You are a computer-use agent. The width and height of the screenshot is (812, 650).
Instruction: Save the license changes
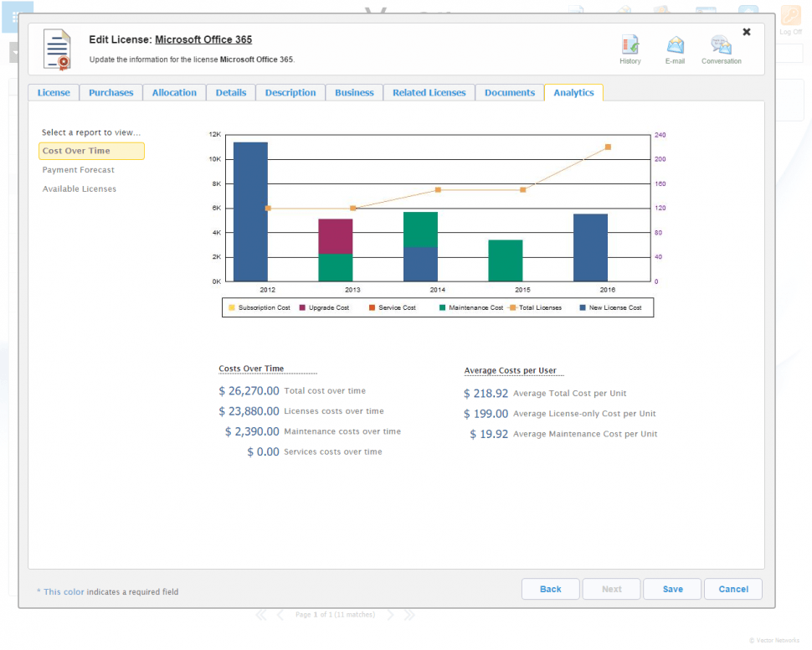point(673,590)
